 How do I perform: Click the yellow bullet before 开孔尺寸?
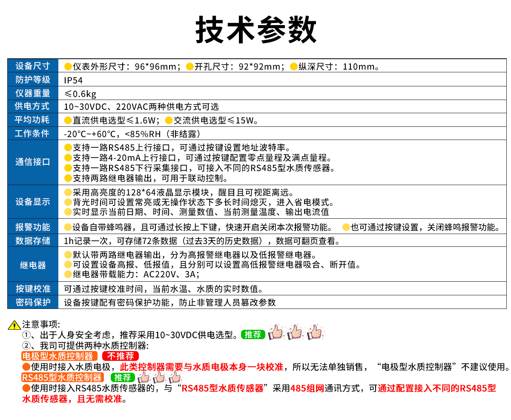point(189,66)
